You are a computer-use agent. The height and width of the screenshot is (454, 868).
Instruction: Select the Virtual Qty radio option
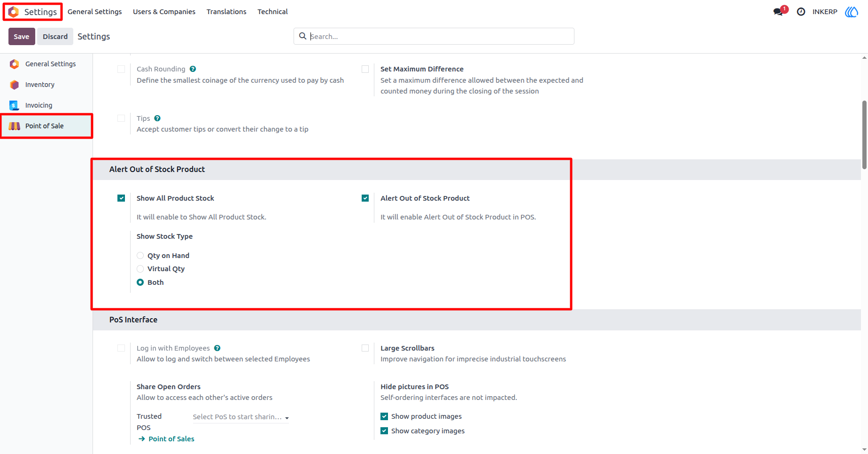point(140,269)
